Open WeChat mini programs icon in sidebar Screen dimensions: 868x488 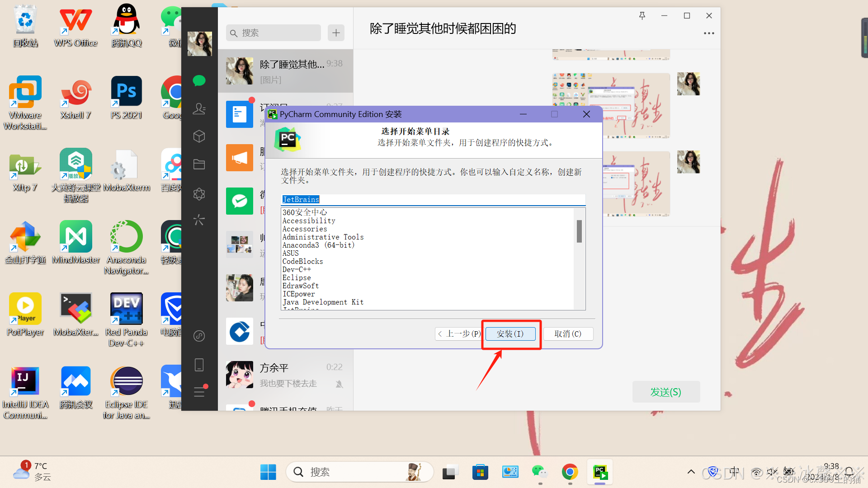(199, 336)
